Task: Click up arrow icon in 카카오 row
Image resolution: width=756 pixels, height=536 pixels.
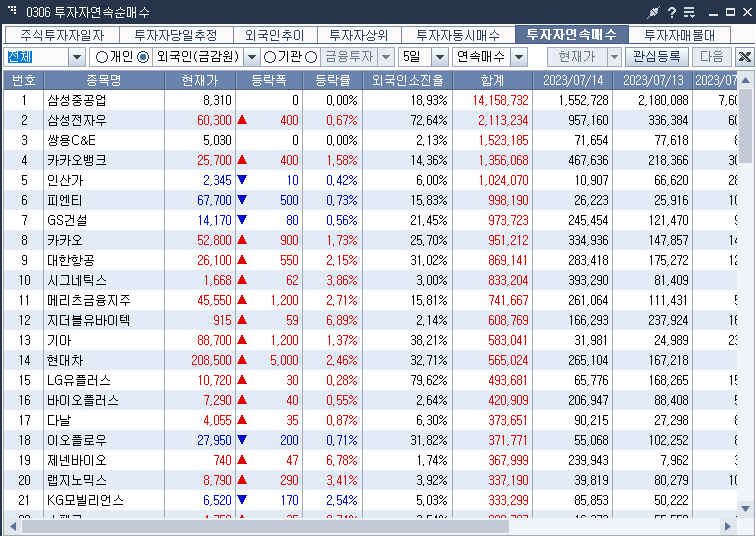Action: [242, 240]
